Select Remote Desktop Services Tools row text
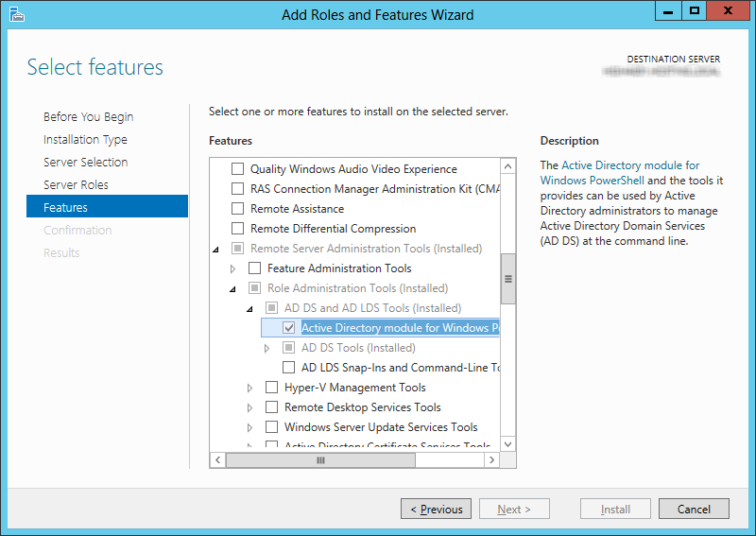 coord(363,407)
